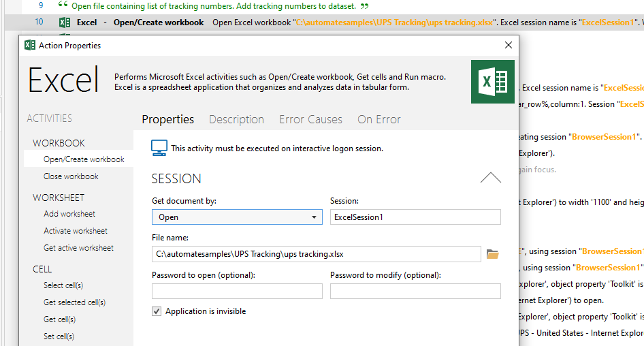Uncheck Application is invisible checkbox
This screenshot has width=644, height=346.
click(x=157, y=311)
